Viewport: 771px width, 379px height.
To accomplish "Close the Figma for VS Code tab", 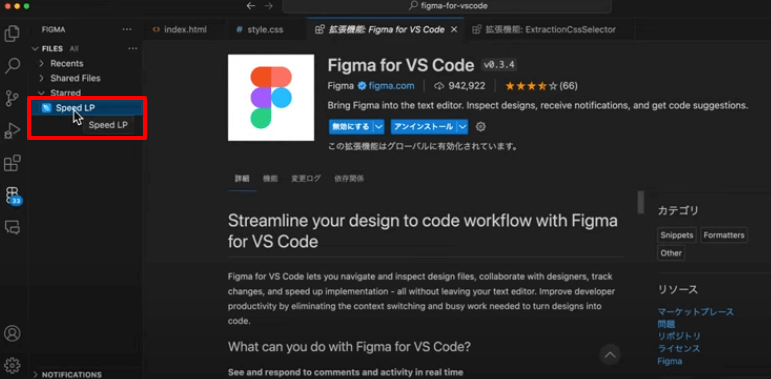I will pos(454,29).
